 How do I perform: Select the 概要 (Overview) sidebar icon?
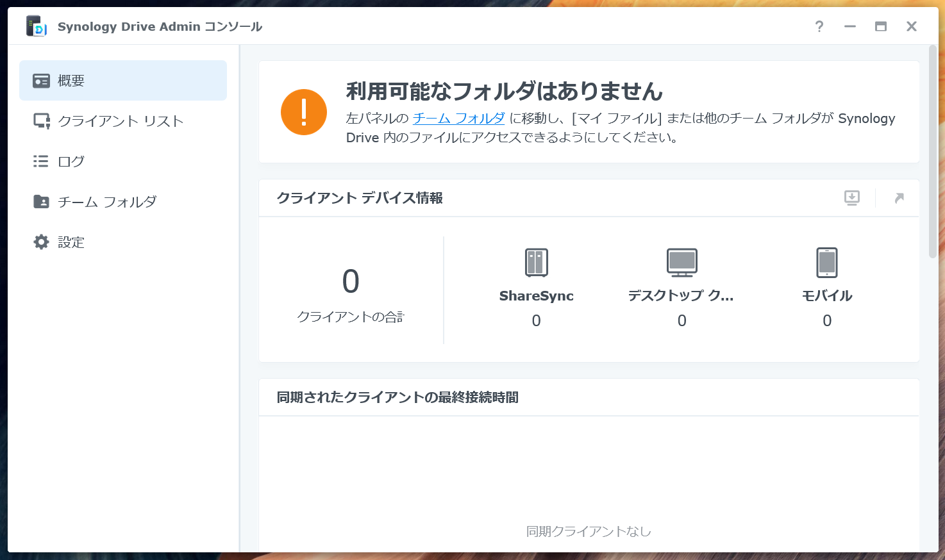[x=40, y=80]
